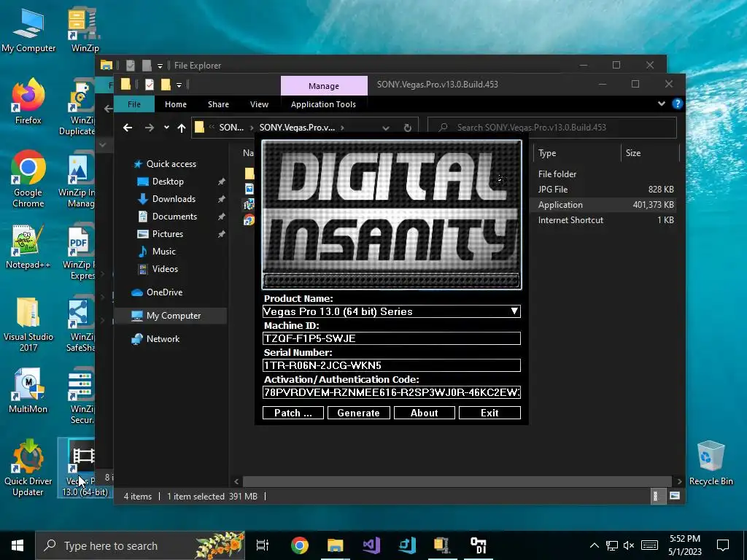
Task: Click the Activation/Authentication Code field
Action: tap(392, 392)
